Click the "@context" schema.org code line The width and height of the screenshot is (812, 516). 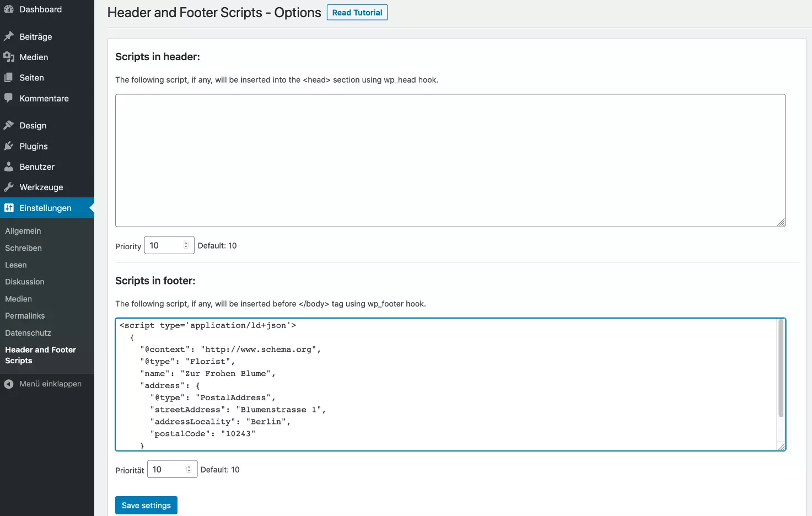click(x=230, y=350)
